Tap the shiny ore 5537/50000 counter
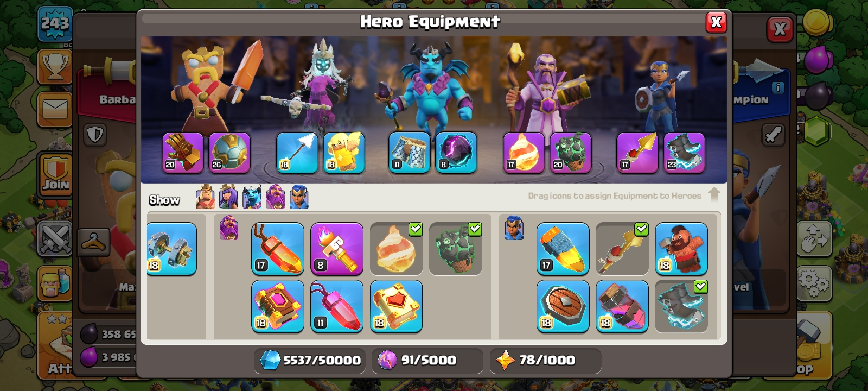This screenshot has height=391, width=868. (x=310, y=360)
